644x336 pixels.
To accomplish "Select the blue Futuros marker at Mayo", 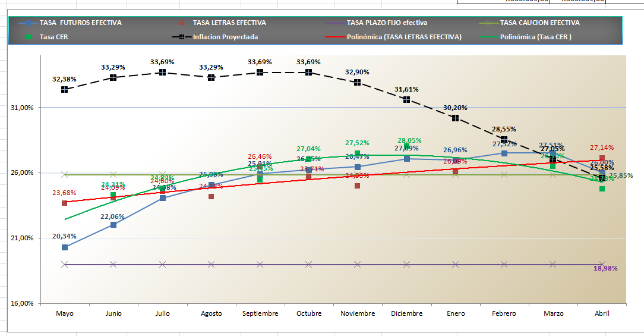I will (x=65, y=247).
